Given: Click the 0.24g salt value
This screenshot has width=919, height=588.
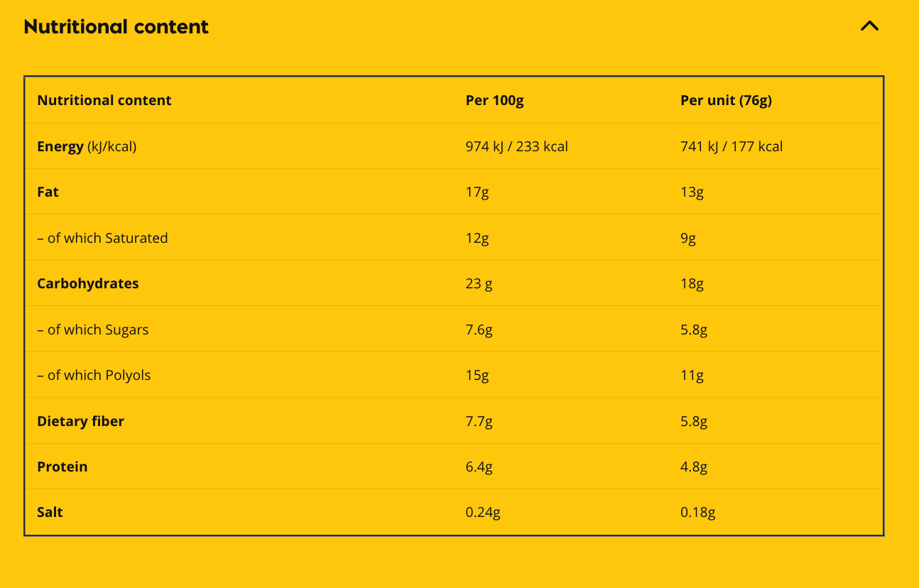Looking at the screenshot, I should point(482,512).
